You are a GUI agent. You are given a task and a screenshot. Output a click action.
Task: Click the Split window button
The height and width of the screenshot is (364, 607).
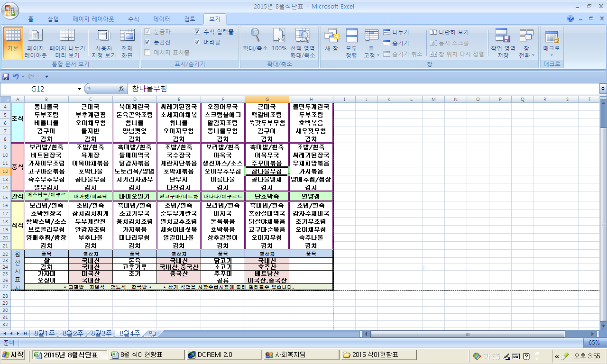396,32
